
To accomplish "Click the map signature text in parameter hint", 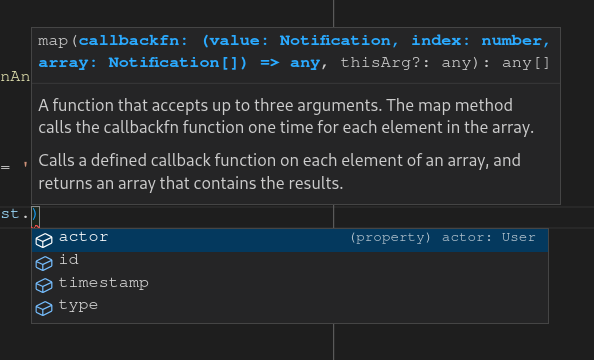I will (x=294, y=52).
